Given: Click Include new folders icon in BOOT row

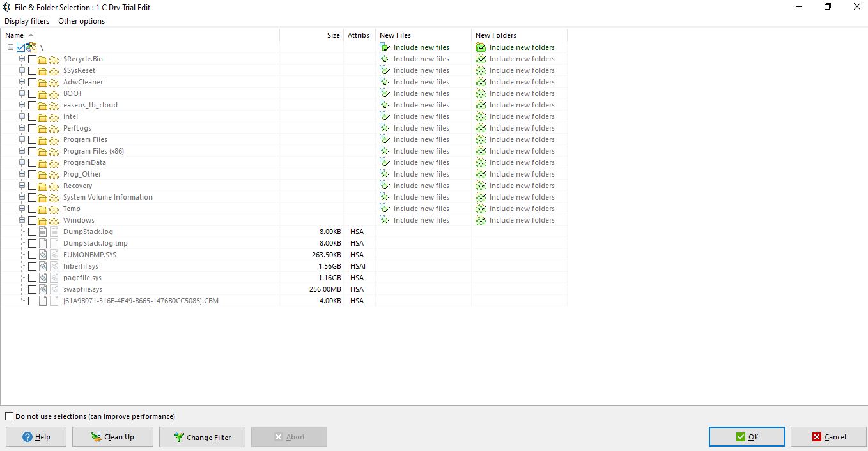Looking at the screenshot, I should coord(481,93).
